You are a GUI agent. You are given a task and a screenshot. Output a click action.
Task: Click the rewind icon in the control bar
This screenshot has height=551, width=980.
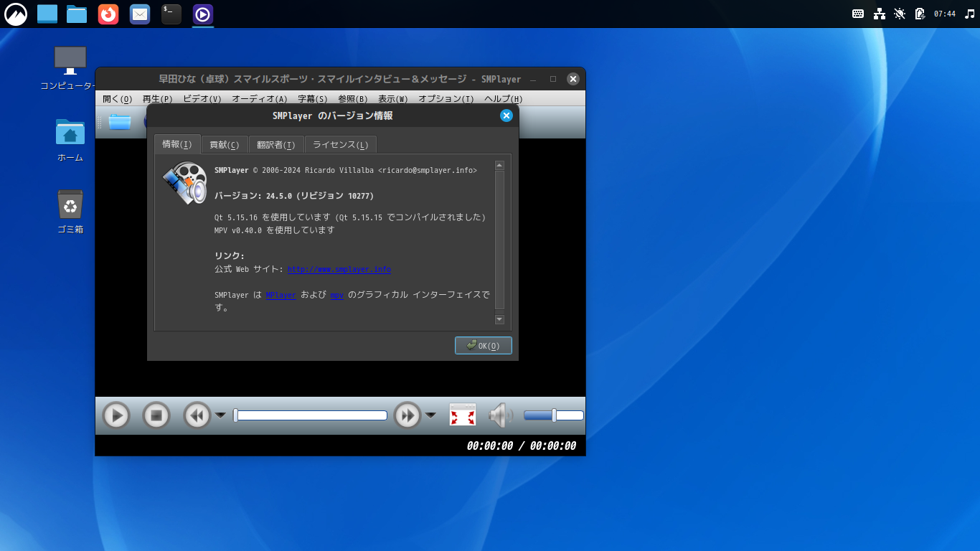pyautogui.click(x=196, y=415)
